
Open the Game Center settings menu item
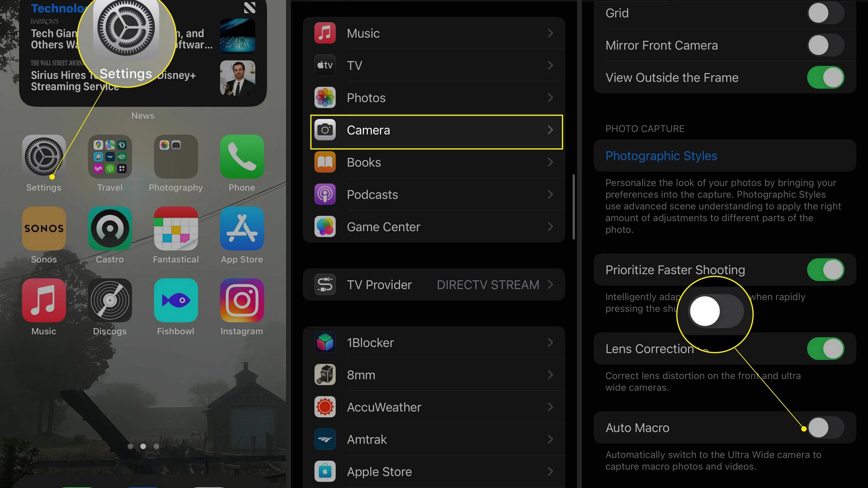[x=433, y=227]
